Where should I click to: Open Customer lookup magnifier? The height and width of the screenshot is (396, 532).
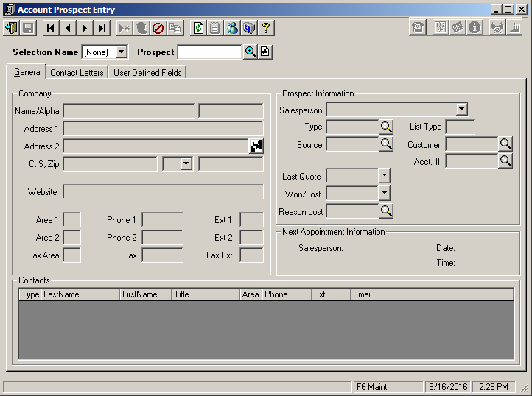(505, 144)
